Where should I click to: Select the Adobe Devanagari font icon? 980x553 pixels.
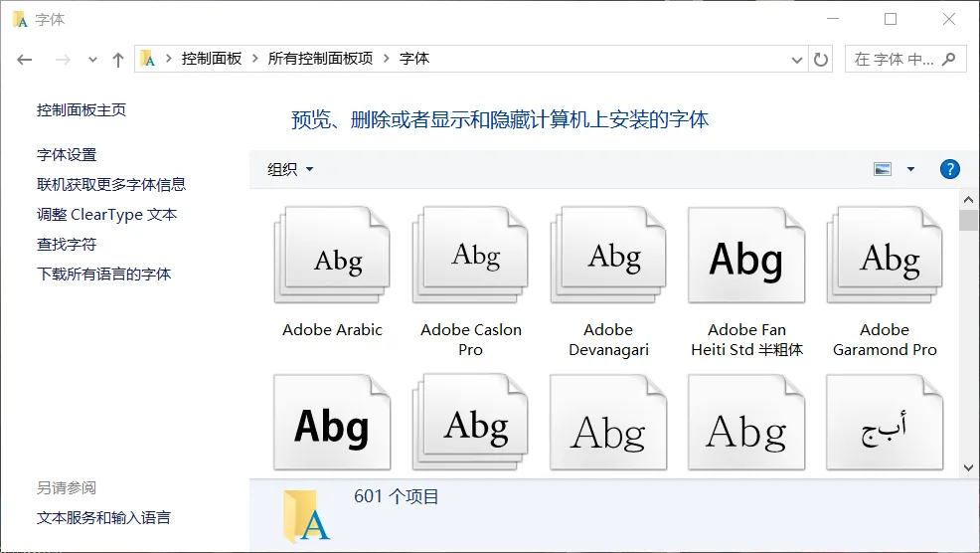point(608,257)
